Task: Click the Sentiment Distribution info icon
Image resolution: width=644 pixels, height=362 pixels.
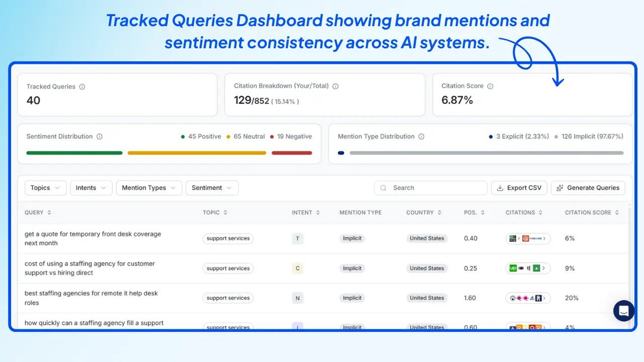Action: pyautogui.click(x=99, y=136)
